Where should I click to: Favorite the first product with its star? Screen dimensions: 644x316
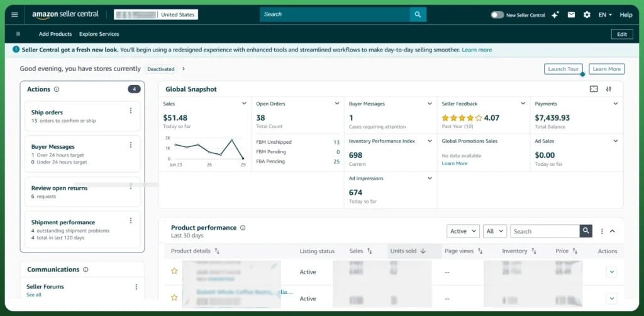[174, 271]
